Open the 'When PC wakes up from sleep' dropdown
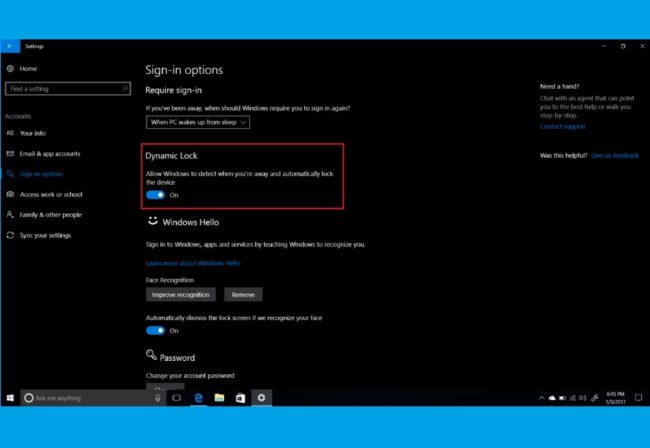Screen dimensions: 650x448 point(198,122)
